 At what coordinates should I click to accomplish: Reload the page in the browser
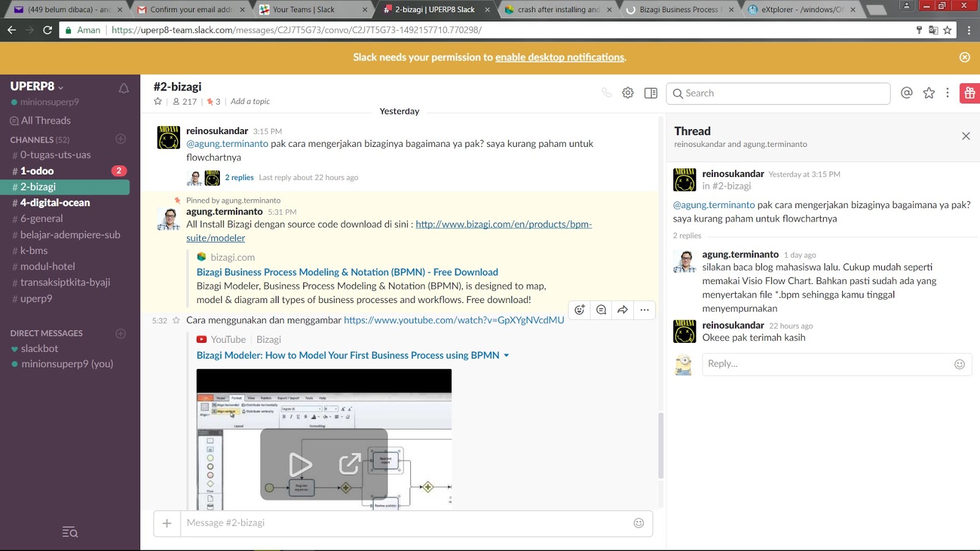(x=47, y=29)
